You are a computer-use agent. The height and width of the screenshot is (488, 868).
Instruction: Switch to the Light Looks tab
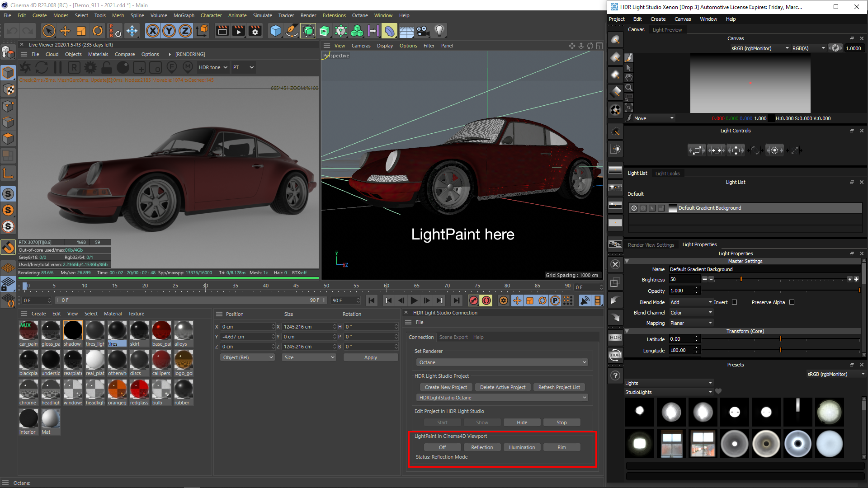coord(667,174)
